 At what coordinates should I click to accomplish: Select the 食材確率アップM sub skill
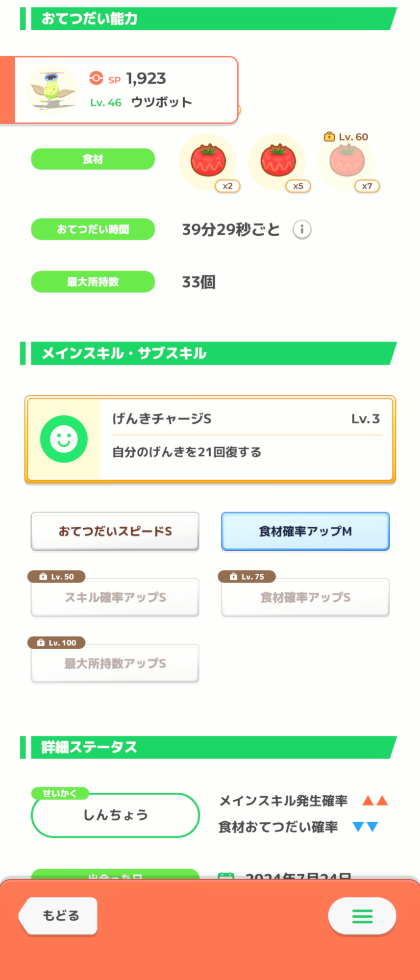(x=305, y=532)
